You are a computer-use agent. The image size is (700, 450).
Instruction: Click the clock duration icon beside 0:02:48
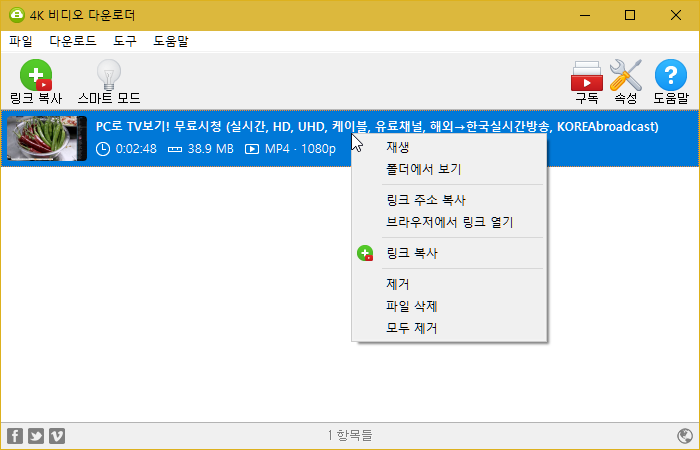pos(103,149)
